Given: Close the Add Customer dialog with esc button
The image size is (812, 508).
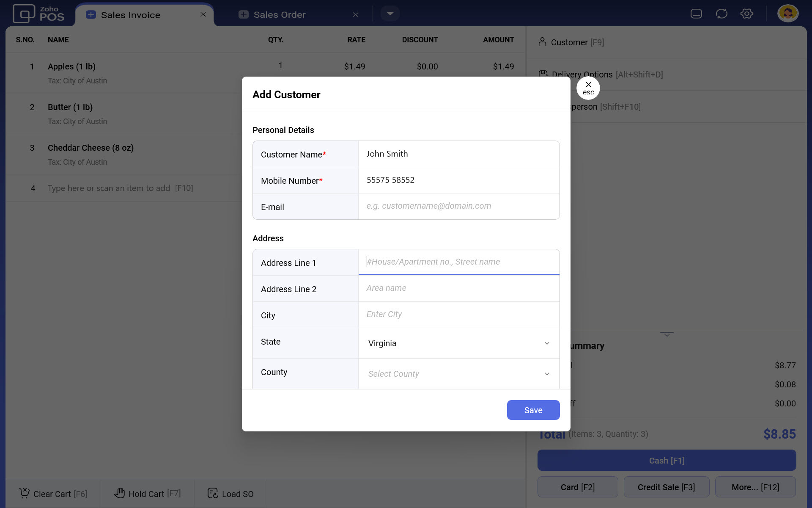Looking at the screenshot, I should tap(588, 88).
